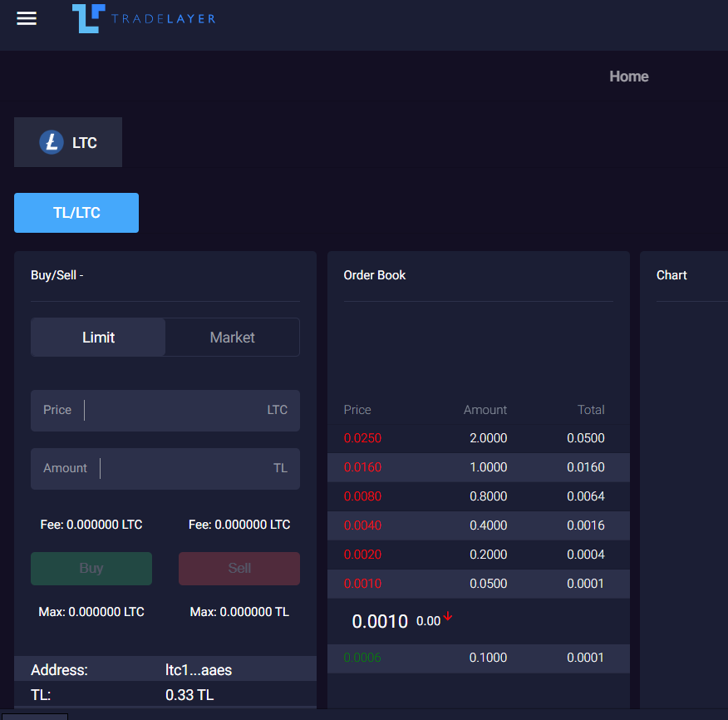Click the Buy button

[x=91, y=569]
